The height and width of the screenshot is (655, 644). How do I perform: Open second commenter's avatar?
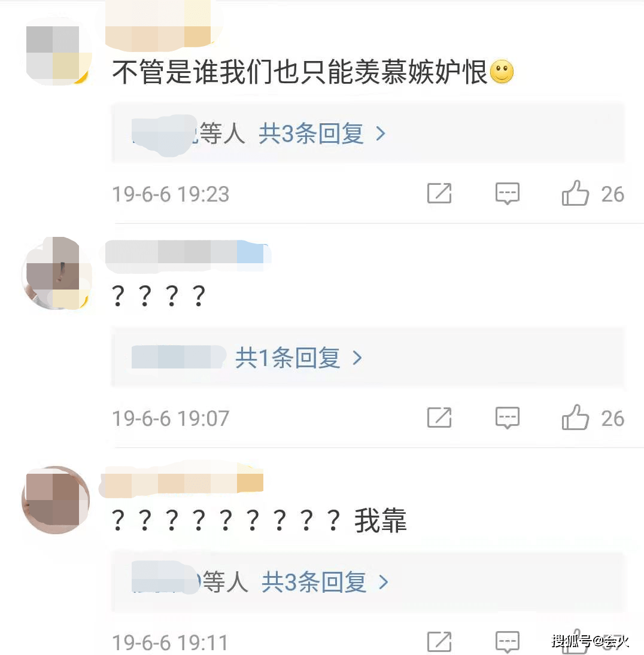56,273
